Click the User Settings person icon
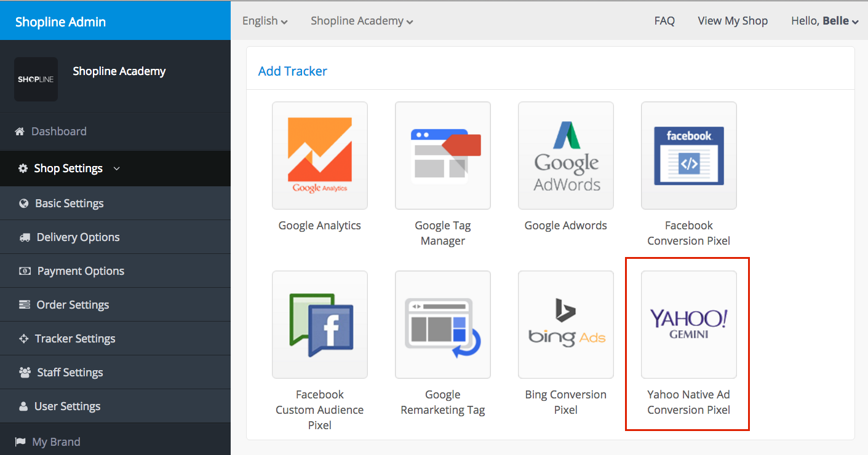The width and height of the screenshot is (868, 455). pyautogui.click(x=23, y=406)
